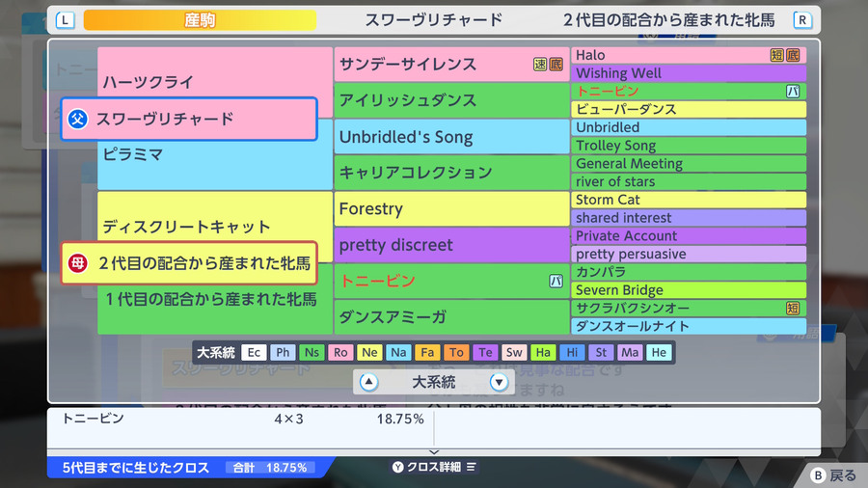The height and width of the screenshot is (488, 868).
Task: Click the Private Account row
Action: (689, 235)
